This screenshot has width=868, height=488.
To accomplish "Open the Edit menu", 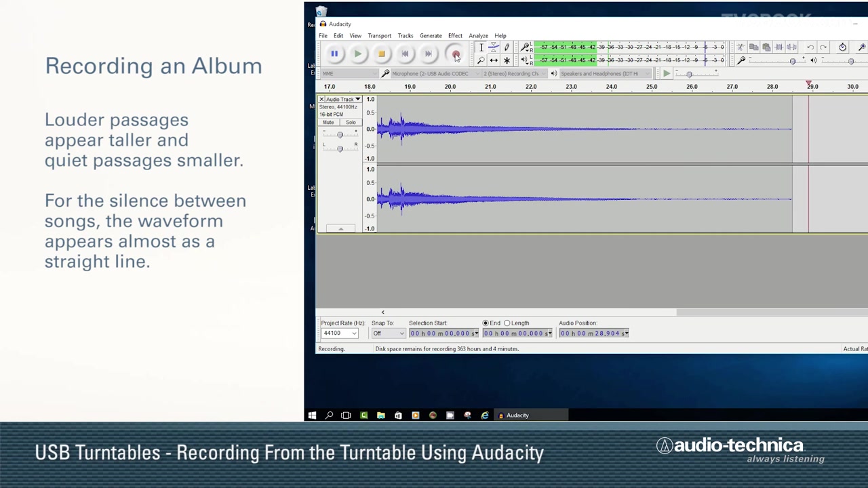I will (338, 36).
